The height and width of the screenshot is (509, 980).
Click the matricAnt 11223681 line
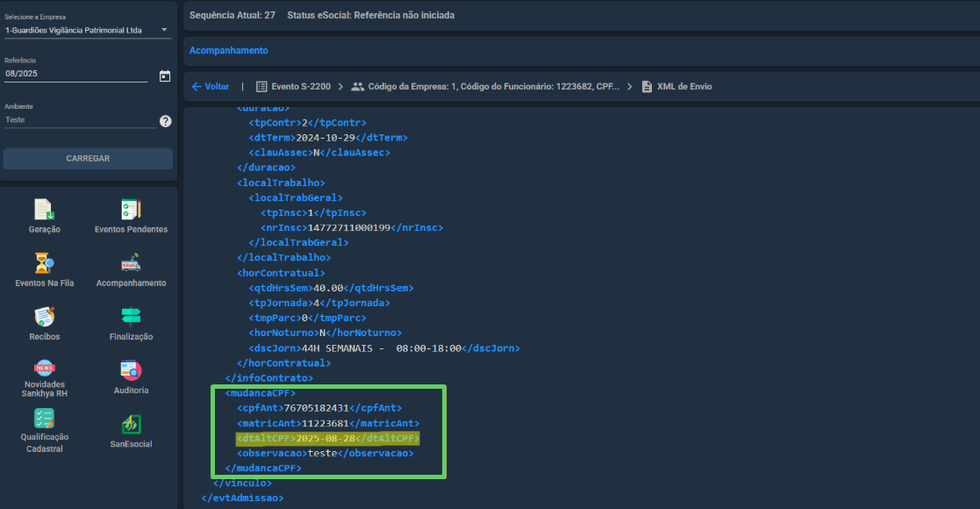pos(328,423)
